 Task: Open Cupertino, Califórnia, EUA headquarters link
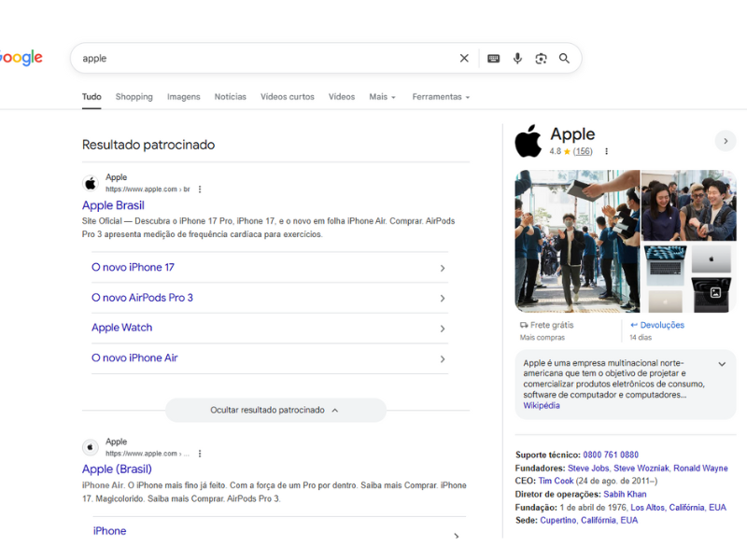pyautogui.click(x=589, y=521)
